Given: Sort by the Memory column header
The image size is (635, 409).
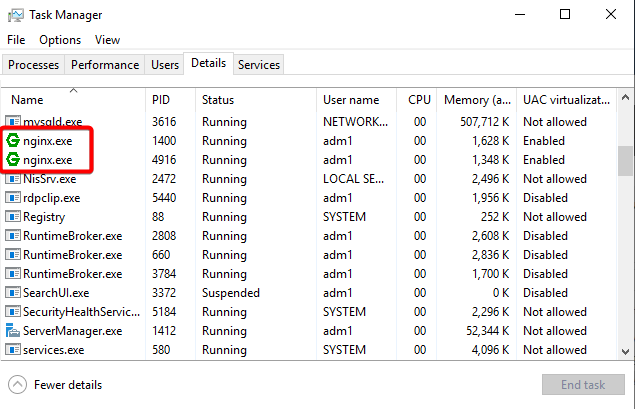Looking at the screenshot, I should click(477, 100).
